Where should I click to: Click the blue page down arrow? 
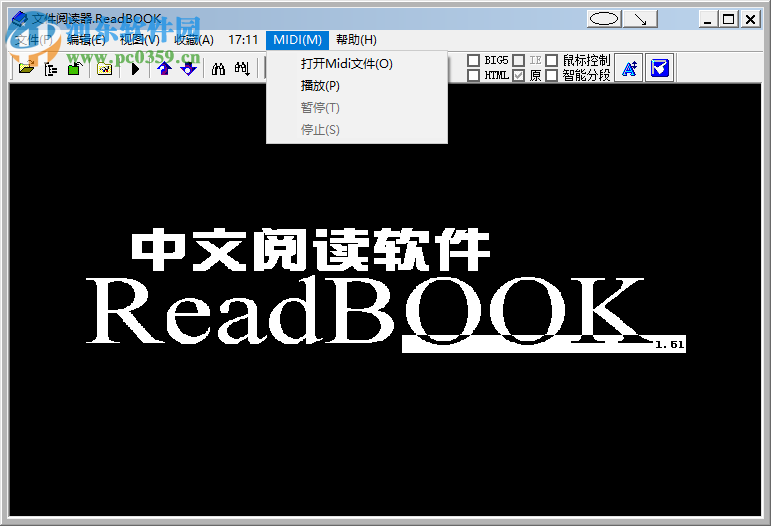(x=188, y=69)
